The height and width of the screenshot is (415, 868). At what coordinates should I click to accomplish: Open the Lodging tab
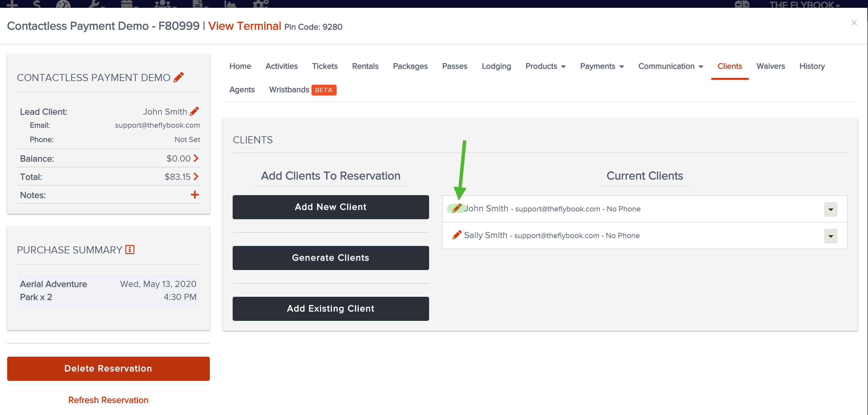(x=496, y=66)
